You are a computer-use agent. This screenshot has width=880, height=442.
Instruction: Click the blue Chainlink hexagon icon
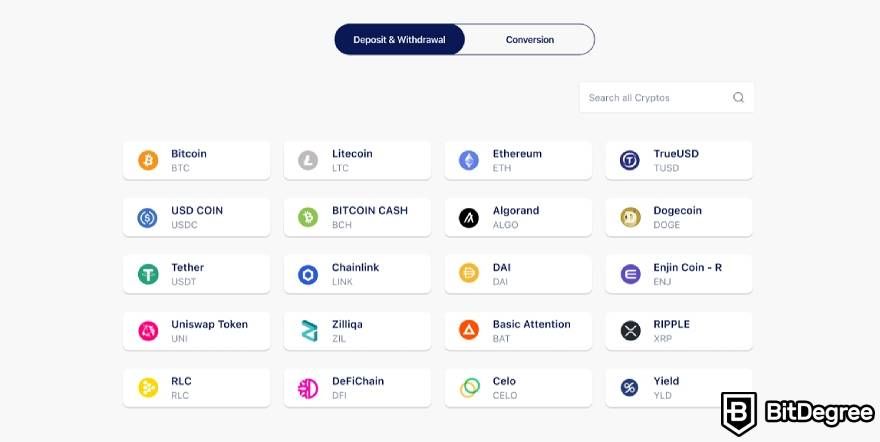tap(308, 274)
